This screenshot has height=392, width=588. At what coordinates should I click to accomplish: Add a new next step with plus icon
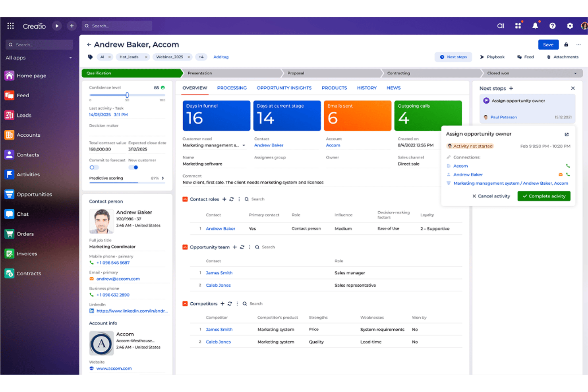tap(511, 88)
